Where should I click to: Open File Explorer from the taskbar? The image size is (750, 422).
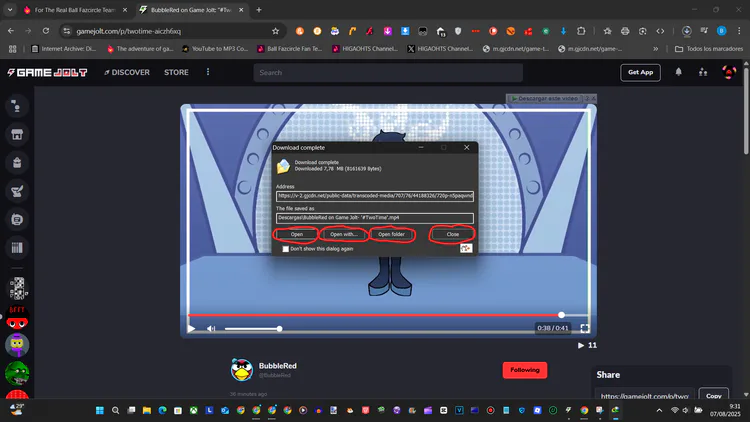(147, 410)
